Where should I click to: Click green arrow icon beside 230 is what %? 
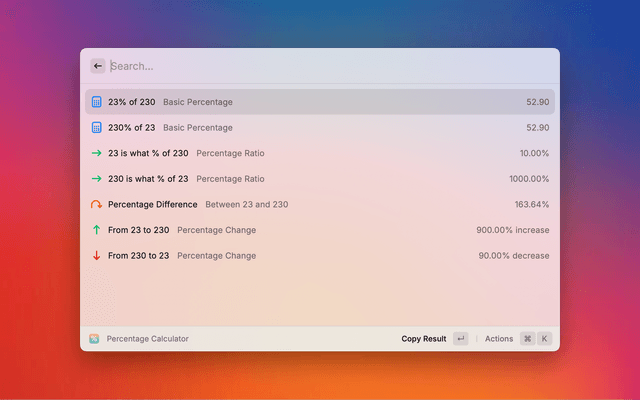pyautogui.click(x=97, y=179)
